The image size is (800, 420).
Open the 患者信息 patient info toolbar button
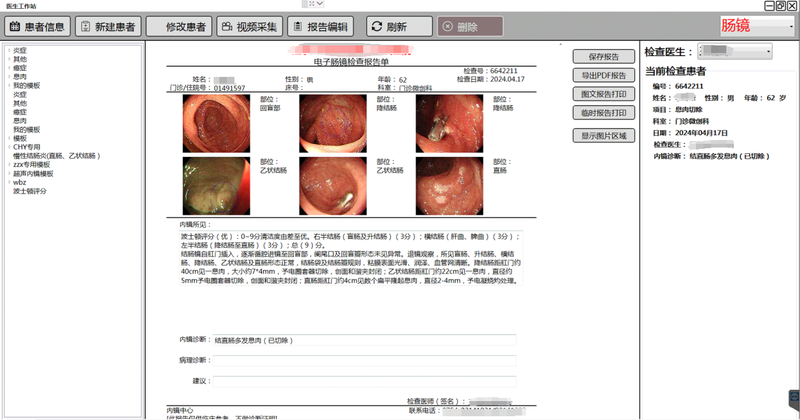tap(37, 27)
